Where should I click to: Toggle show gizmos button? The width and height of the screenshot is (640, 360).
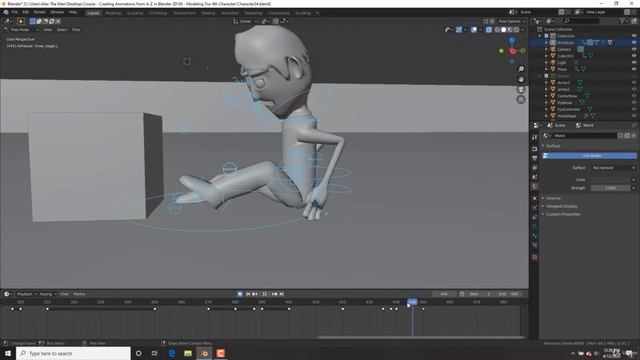click(459, 30)
